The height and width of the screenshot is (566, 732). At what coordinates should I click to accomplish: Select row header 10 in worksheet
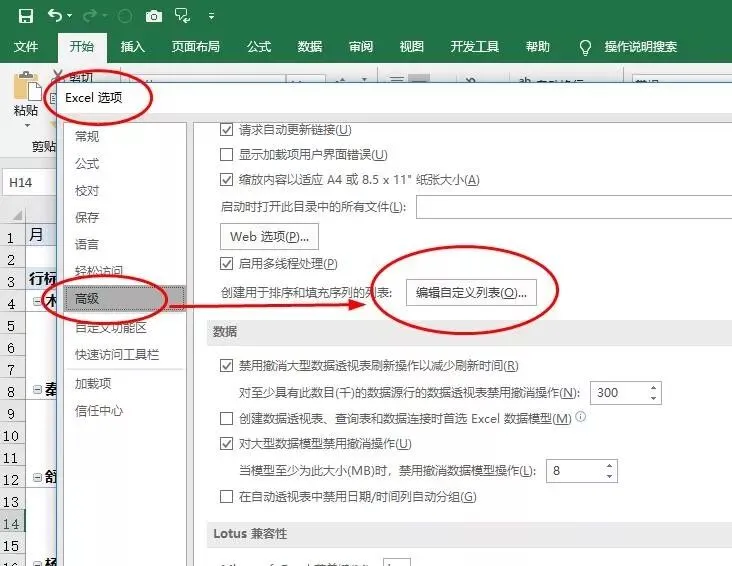12,436
